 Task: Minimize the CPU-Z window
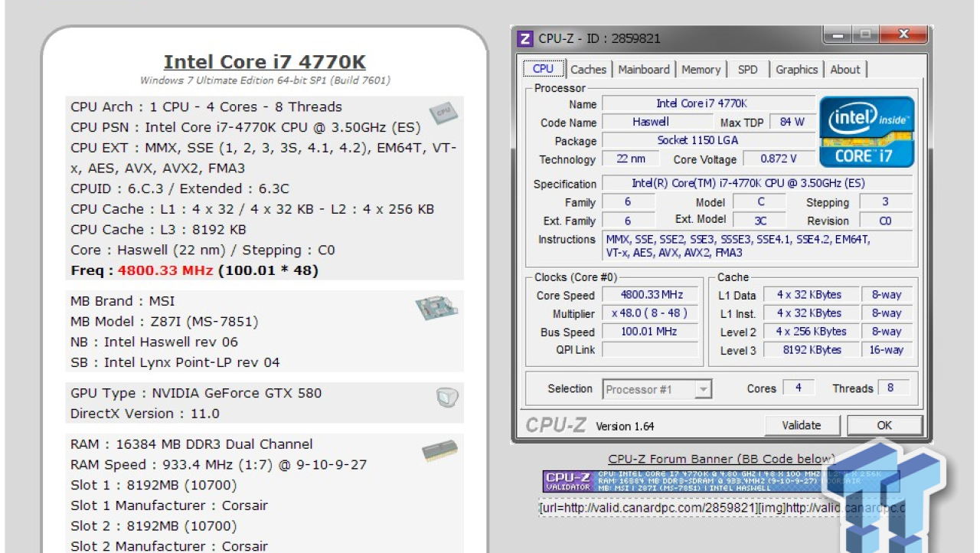[838, 35]
